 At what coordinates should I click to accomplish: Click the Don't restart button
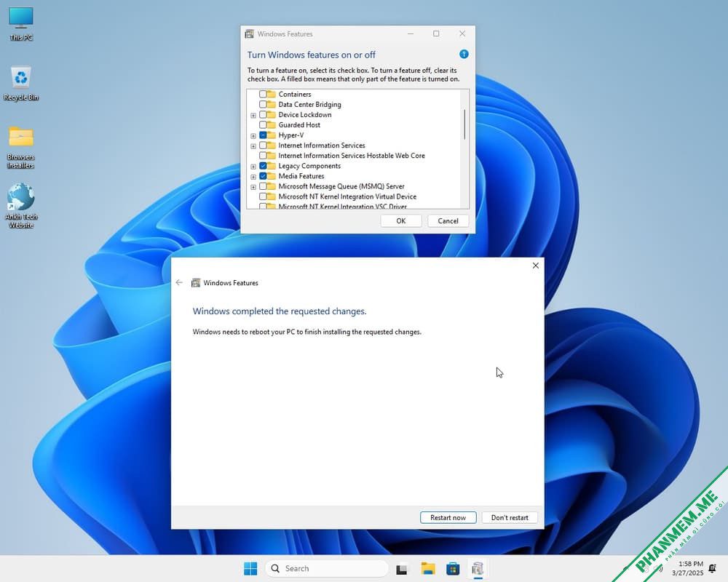click(510, 517)
